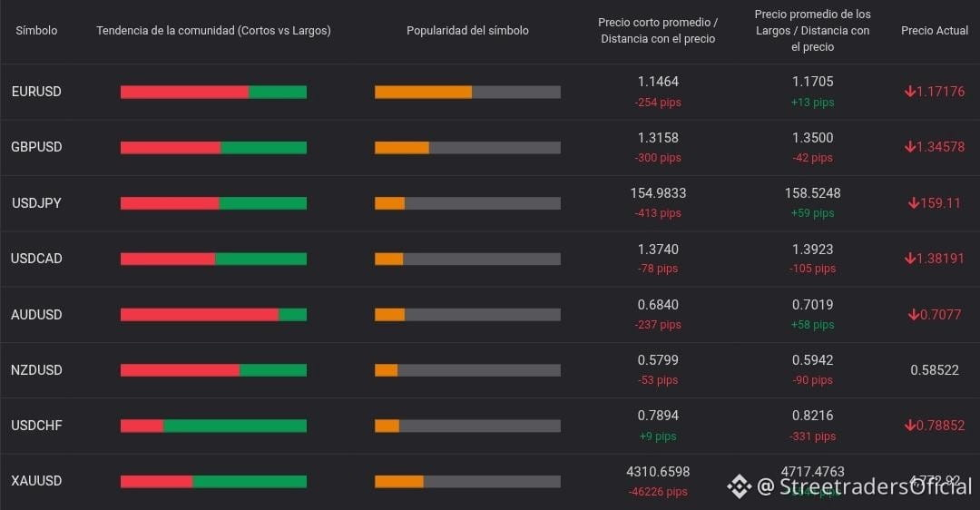Select the down arrow by USDJPY 159.11
This screenshot has height=510, width=980.
(x=914, y=203)
